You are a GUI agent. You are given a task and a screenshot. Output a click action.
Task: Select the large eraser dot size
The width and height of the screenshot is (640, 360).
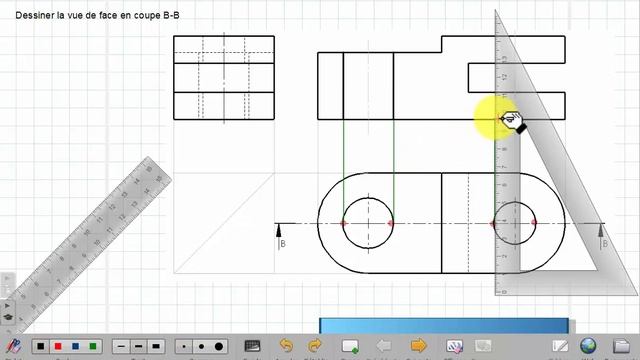tap(219, 347)
